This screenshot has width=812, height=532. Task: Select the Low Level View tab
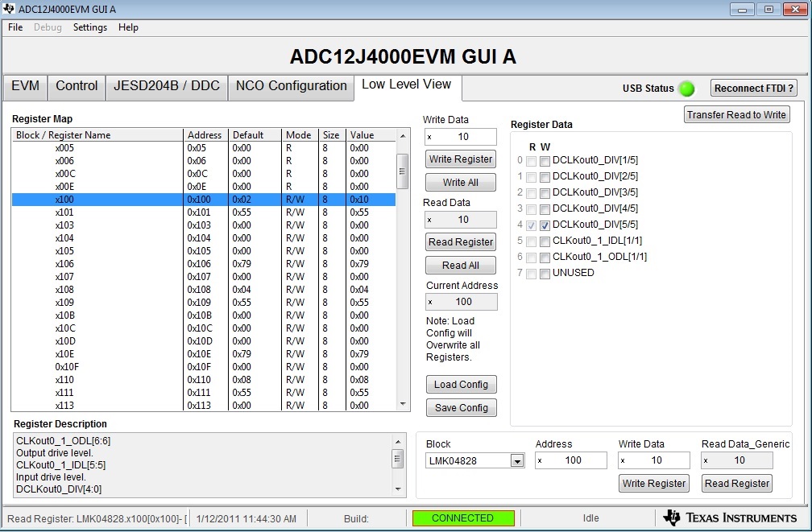point(407,85)
